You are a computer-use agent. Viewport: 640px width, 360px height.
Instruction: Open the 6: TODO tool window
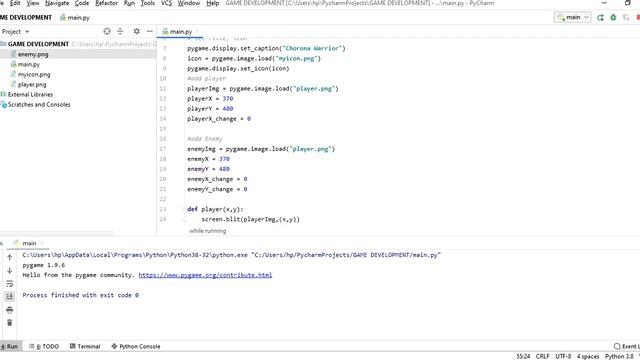44,346
